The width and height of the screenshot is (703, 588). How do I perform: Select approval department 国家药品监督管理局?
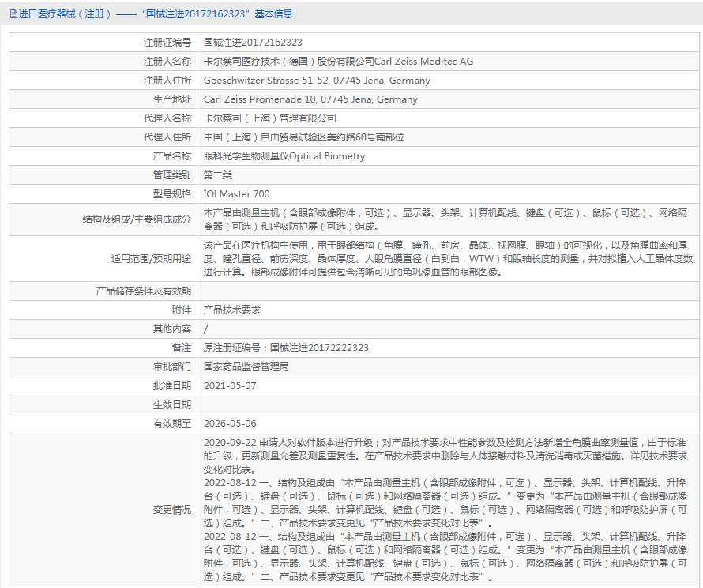(x=246, y=367)
